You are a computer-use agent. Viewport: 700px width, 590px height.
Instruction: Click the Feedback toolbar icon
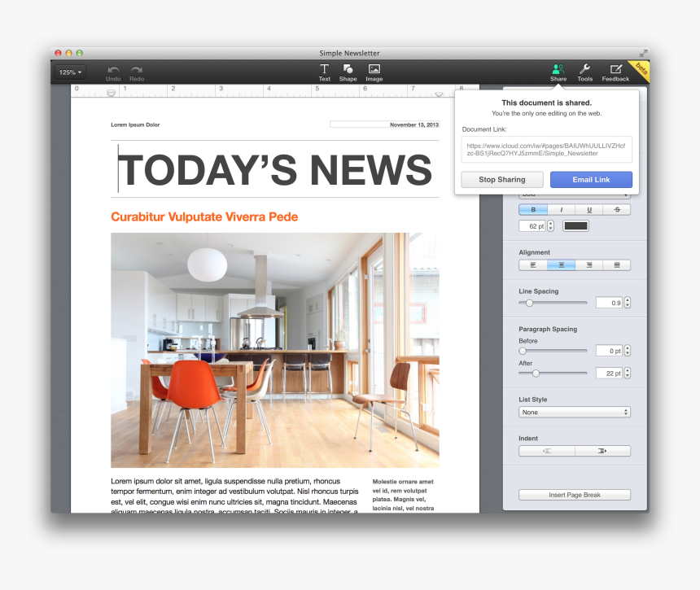coord(615,72)
